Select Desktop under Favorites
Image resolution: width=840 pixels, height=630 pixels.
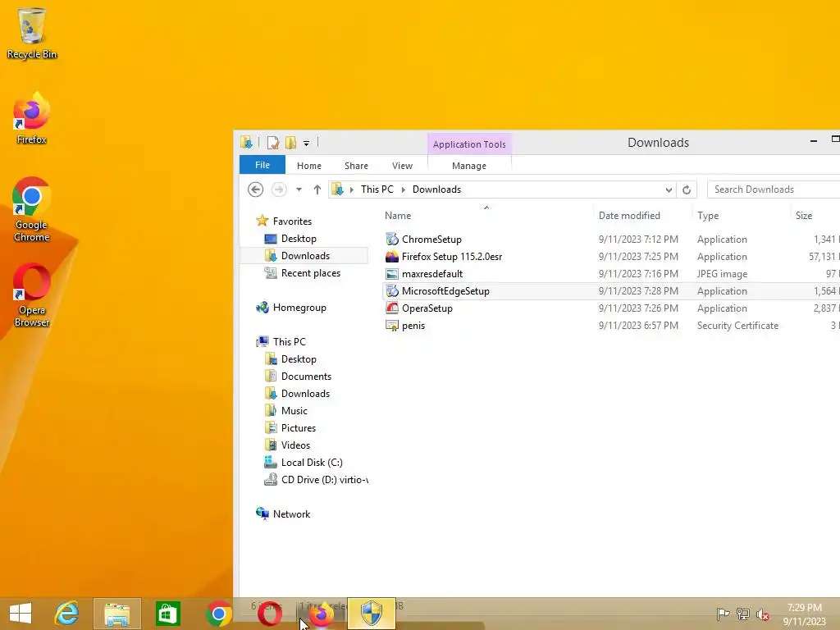pyautogui.click(x=299, y=239)
